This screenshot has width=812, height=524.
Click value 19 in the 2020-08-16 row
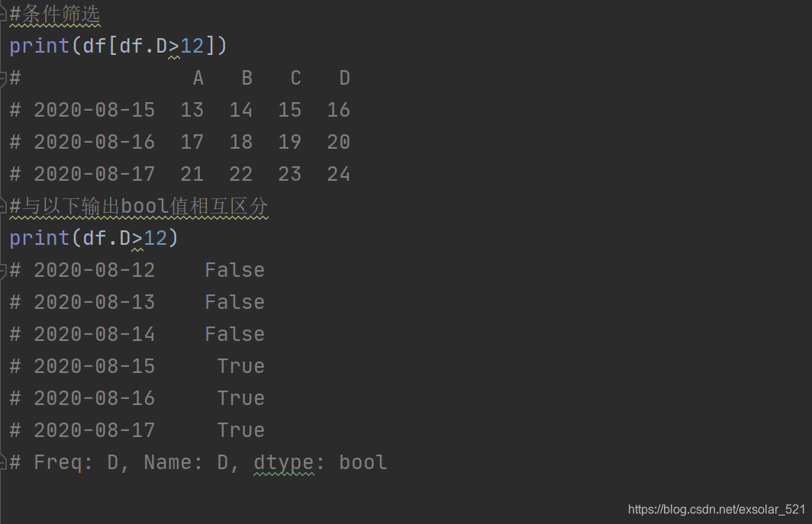pos(289,143)
